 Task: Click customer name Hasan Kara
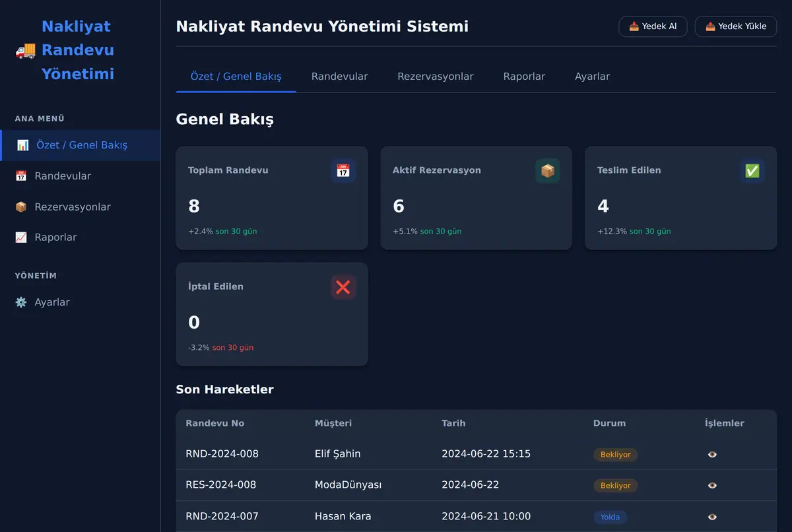[x=343, y=517]
